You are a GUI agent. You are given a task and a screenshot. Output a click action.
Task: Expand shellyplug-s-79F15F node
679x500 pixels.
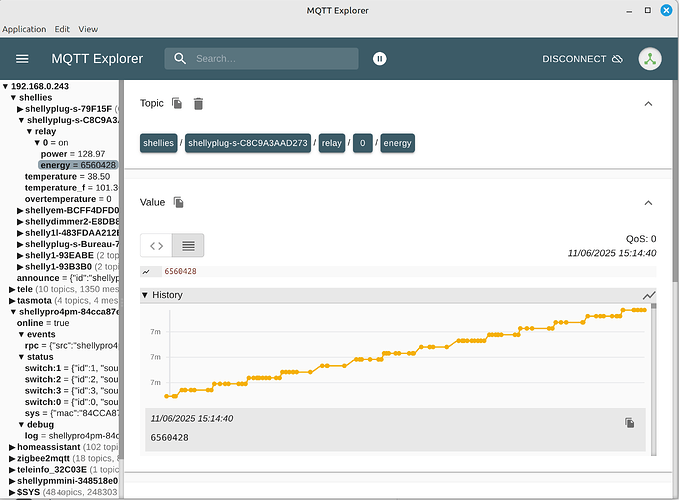pos(20,109)
